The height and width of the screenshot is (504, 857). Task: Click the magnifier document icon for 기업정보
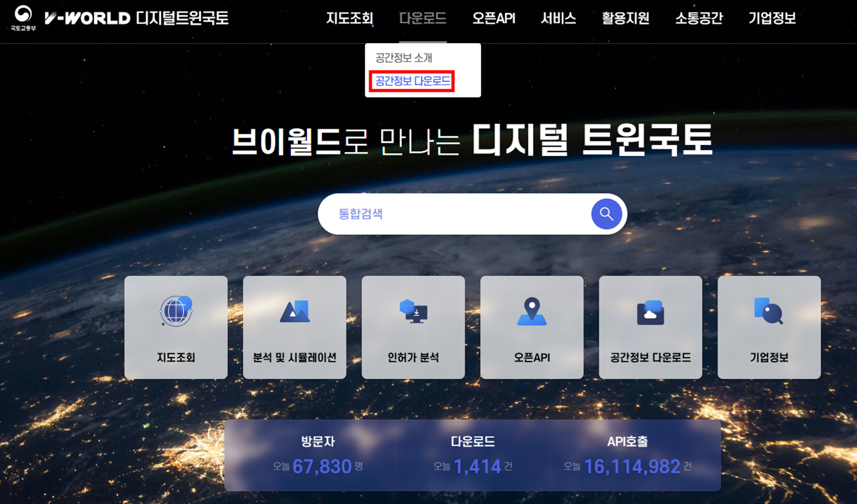(x=769, y=311)
